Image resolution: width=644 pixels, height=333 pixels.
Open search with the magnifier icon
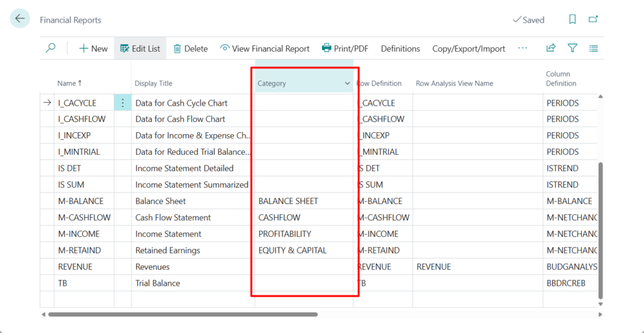[x=50, y=48]
